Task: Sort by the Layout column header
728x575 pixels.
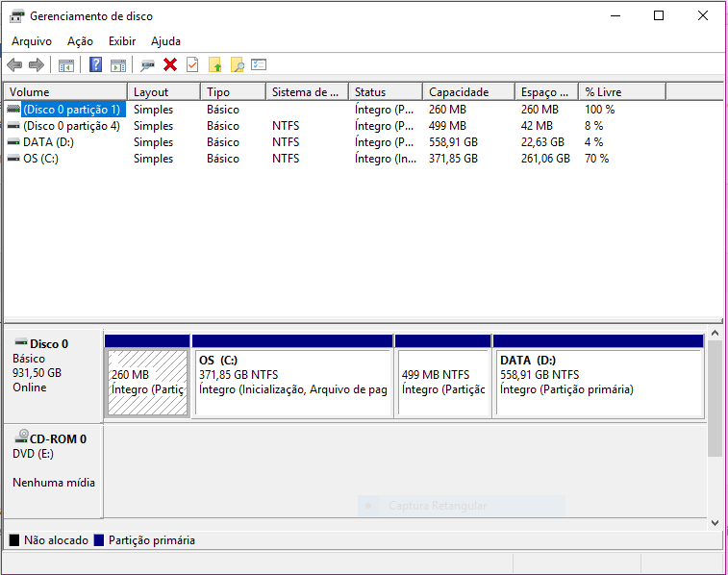Action: pos(163,92)
